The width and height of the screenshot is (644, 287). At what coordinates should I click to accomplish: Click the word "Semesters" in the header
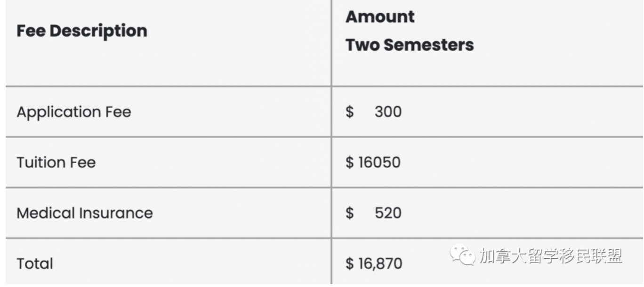pyautogui.click(x=428, y=45)
